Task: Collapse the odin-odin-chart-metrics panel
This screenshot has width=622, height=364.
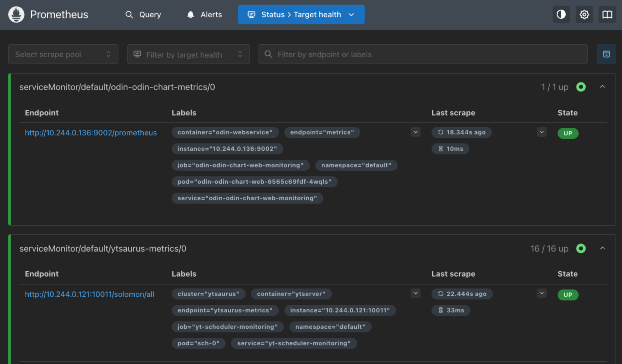Action: [603, 87]
